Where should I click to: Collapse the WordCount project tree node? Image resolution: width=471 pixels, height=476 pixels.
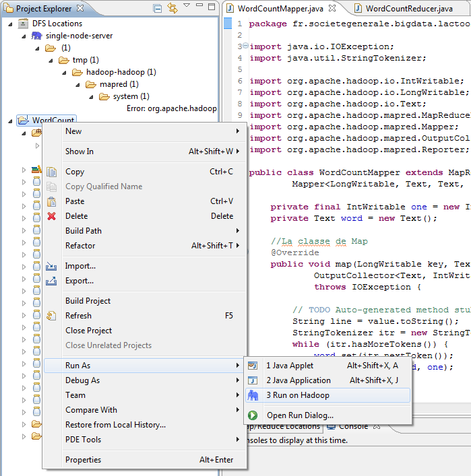tap(11, 121)
